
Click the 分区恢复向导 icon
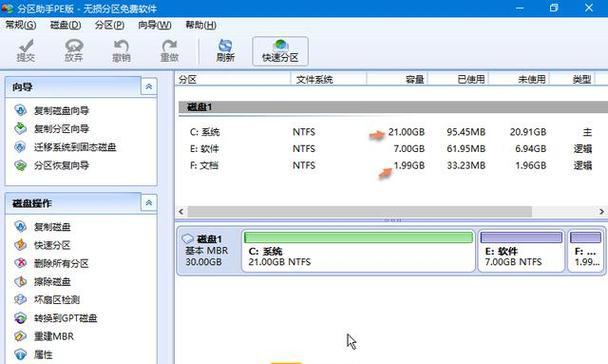[20, 165]
